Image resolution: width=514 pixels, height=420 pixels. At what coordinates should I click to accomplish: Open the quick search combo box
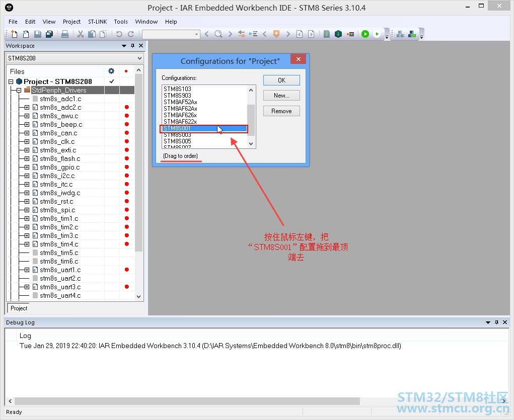[x=171, y=34]
